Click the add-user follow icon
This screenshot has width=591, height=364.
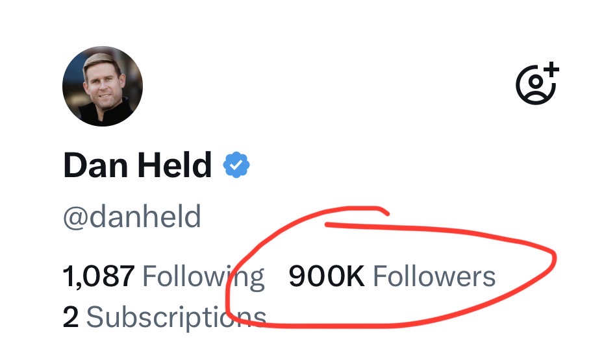(x=536, y=84)
